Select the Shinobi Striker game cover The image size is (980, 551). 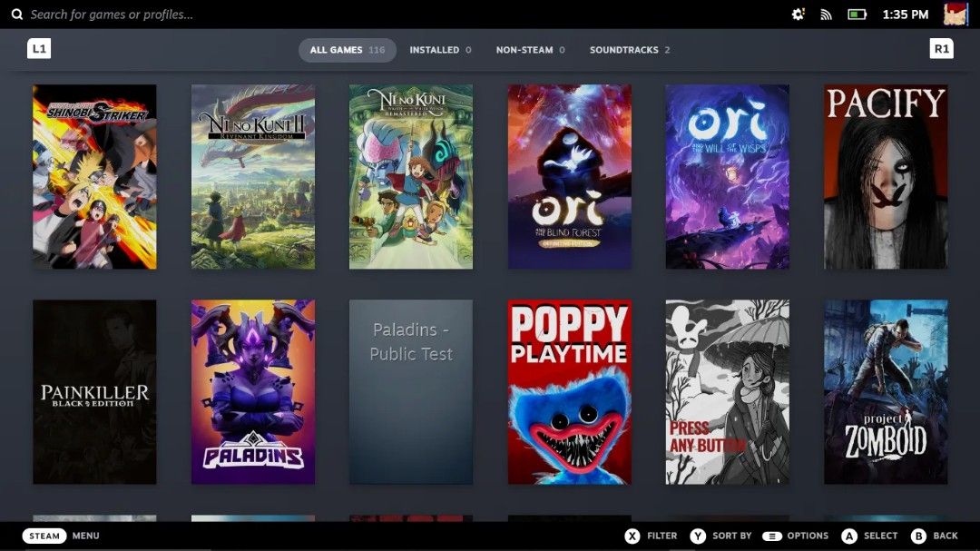pos(94,177)
